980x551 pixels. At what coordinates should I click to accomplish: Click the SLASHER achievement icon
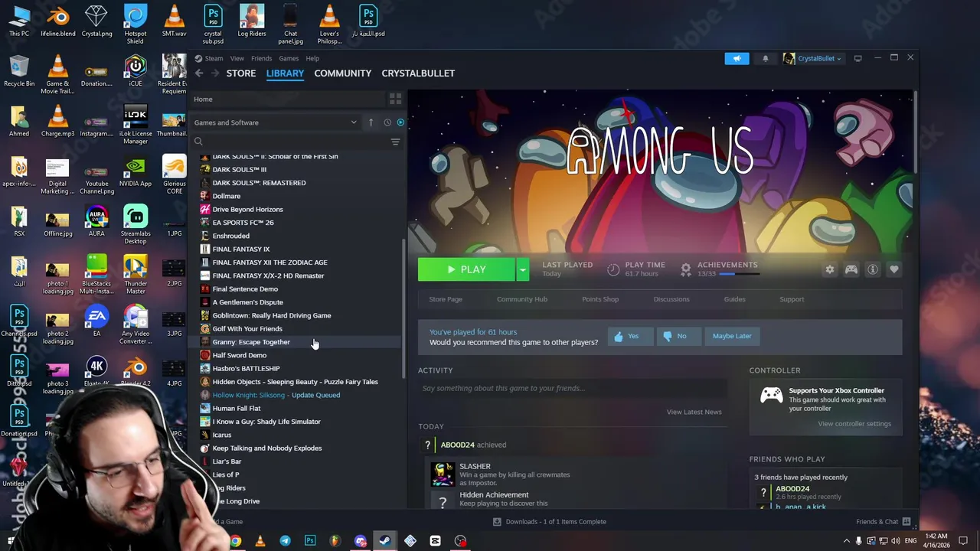442,474
